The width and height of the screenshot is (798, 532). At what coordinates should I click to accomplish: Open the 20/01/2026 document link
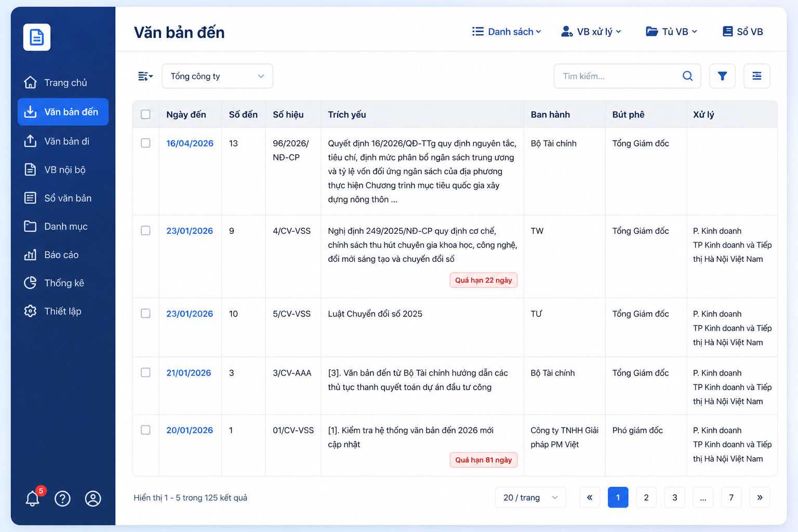[x=190, y=430]
